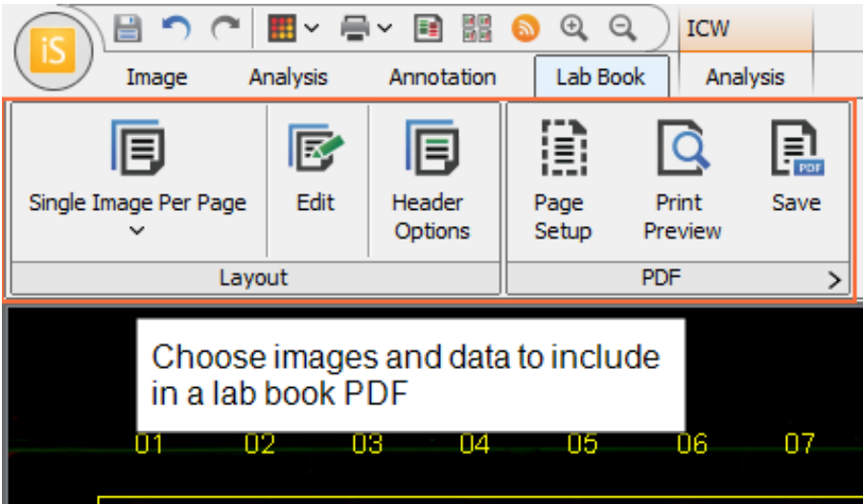Expand the PDF group chevron arrow
Image resolution: width=863 pixels, height=504 pixels.
click(x=834, y=280)
